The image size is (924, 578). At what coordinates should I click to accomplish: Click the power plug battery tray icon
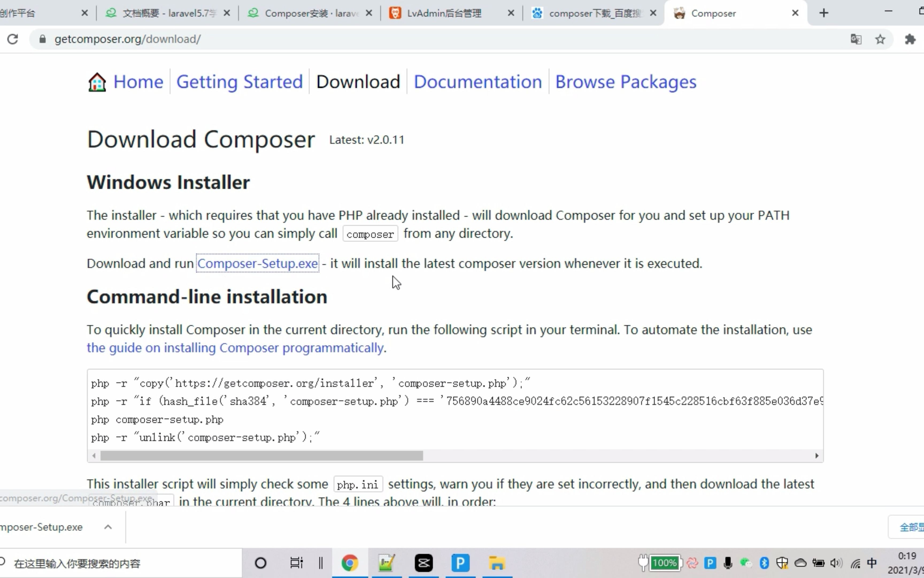point(818,563)
